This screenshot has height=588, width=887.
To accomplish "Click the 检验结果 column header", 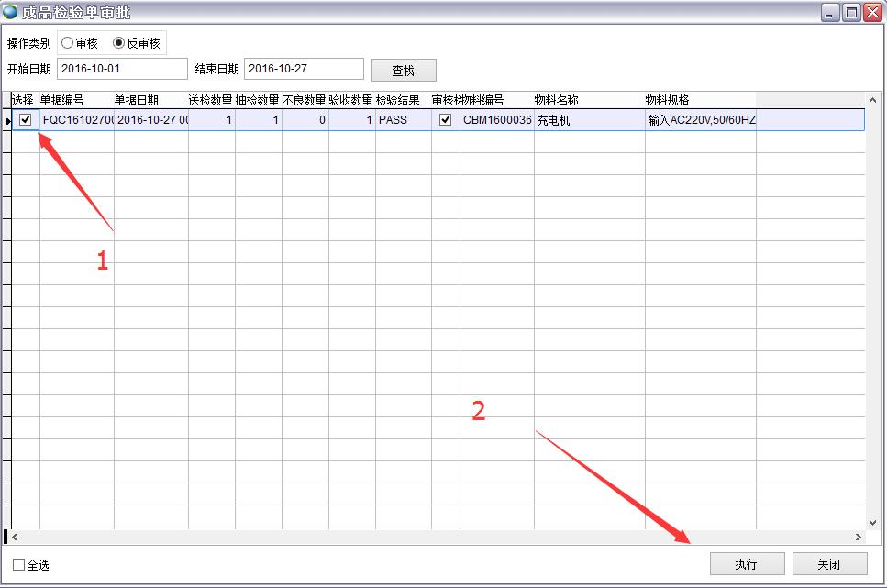I will pyautogui.click(x=398, y=100).
